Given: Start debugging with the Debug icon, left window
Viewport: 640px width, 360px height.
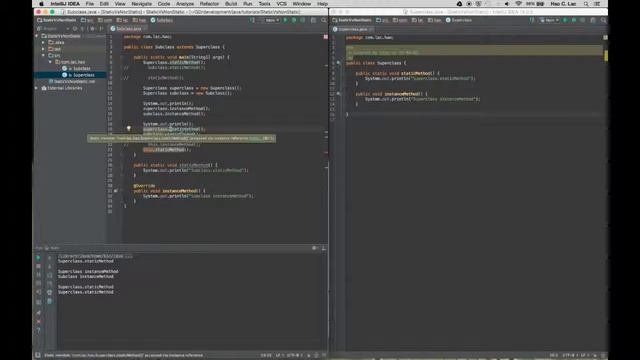Looking at the screenshot, I should (294, 20).
